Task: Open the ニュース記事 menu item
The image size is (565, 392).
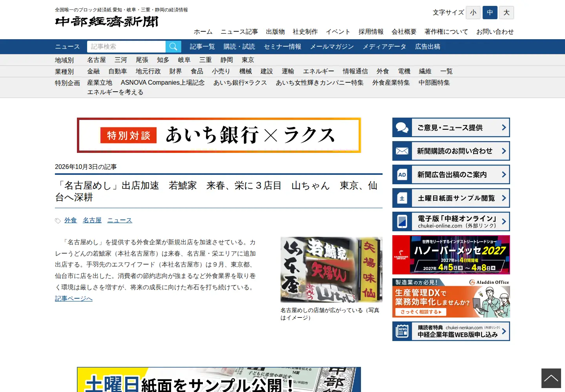Action: (x=239, y=32)
